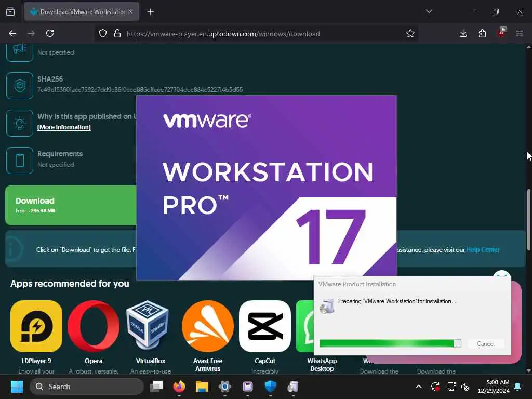This screenshot has width=532, height=399.
Task: Click the green Download Free button
Action: click(71, 205)
